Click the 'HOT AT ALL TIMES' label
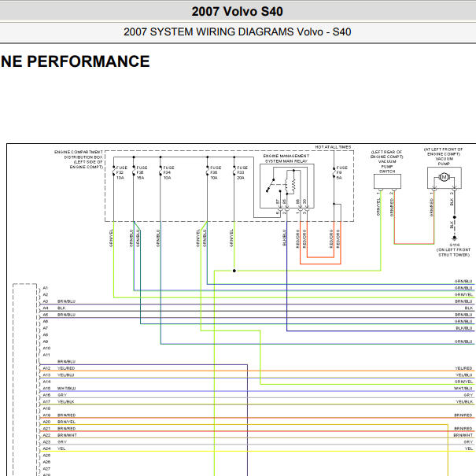The height and width of the screenshot is (476, 476). pyautogui.click(x=333, y=147)
